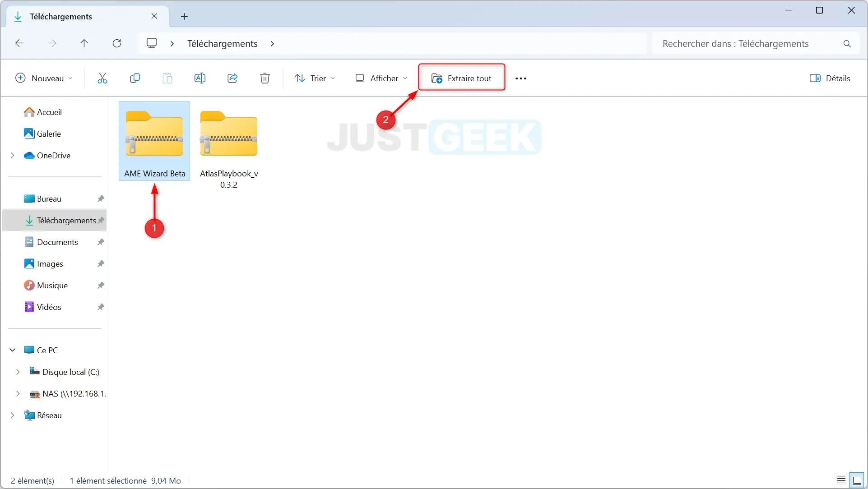Expand the OneDrive tree node
868x489 pixels.
(x=13, y=155)
